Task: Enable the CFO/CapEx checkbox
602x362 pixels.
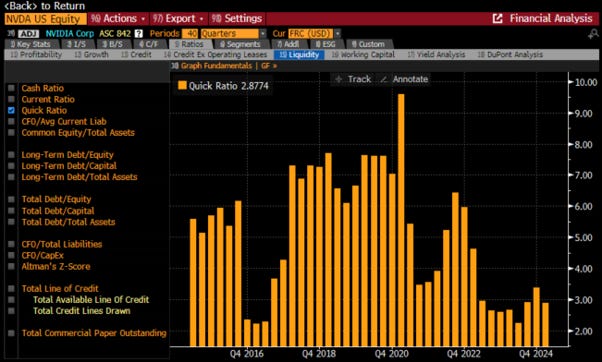Action: tap(12, 255)
